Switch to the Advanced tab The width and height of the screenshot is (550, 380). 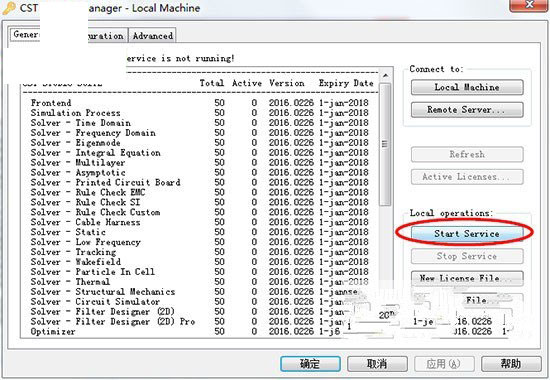153,36
